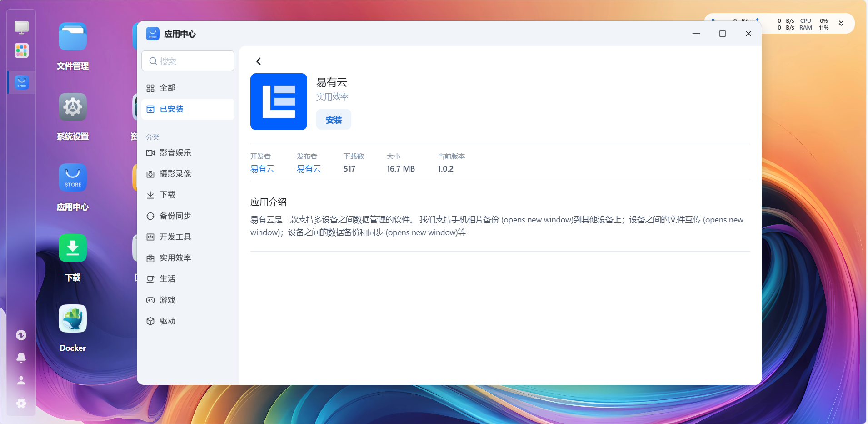Click the 应用中心 window title icon
Image resolution: width=868 pixels, height=424 pixels.
coord(153,34)
